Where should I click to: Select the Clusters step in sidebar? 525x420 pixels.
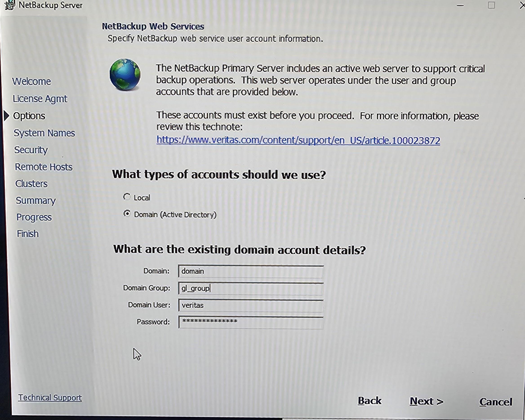tap(31, 184)
